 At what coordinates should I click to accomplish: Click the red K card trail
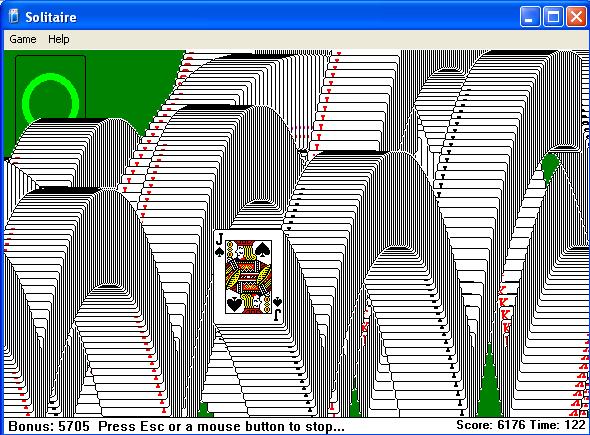click(x=505, y=314)
